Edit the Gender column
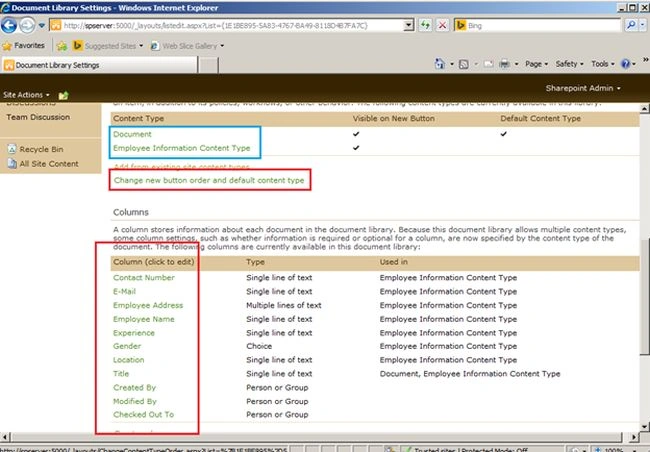 [x=127, y=346]
